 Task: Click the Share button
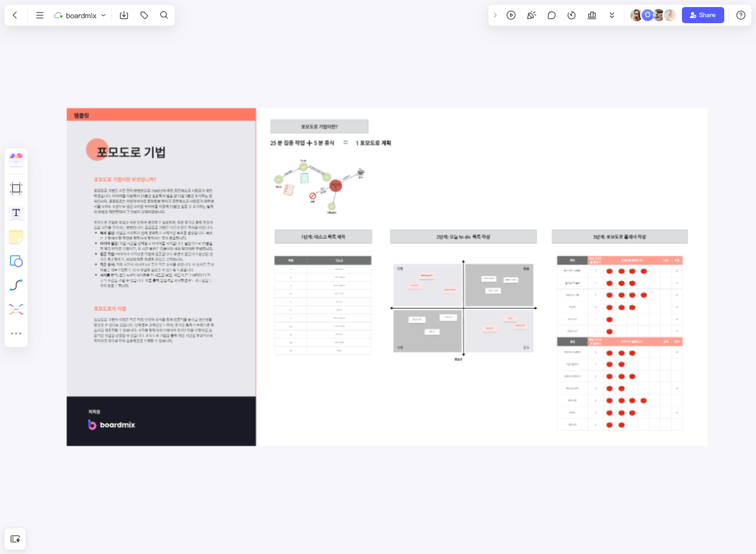pyautogui.click(x=703, y=15)
